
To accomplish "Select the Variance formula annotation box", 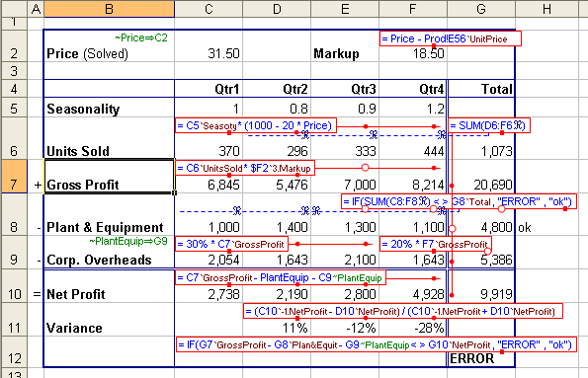I will pyautogui.click(x=403, y=311).
